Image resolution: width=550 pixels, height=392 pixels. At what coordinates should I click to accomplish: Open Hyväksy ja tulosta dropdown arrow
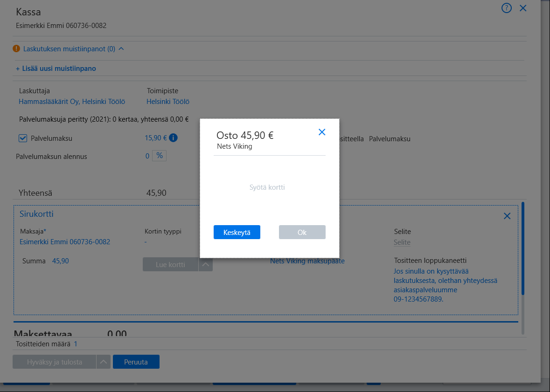coord(104,362)
